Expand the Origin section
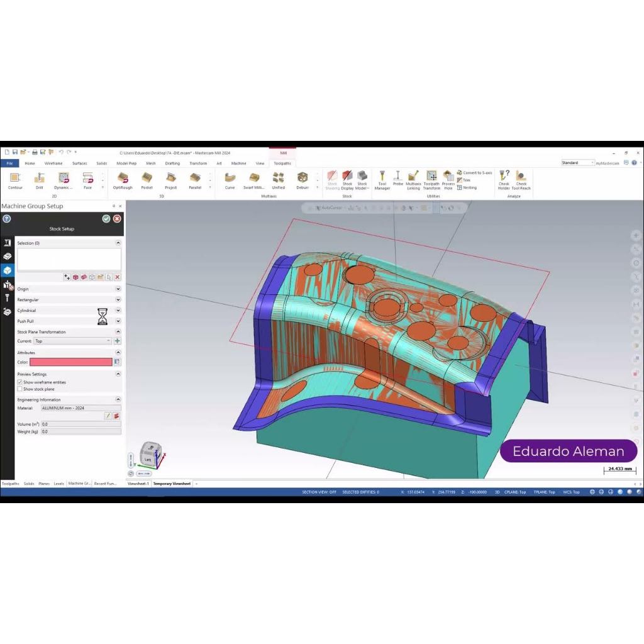644x644 pixels. click(x=118, y=289)
